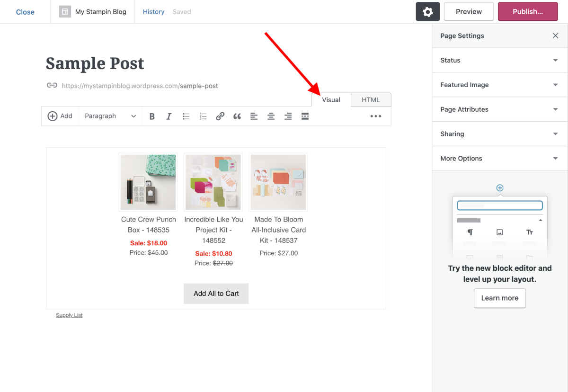The width and height of the screenshot is (568, 392).
Task: Expand the Sharing section
Action: (500, 134)
